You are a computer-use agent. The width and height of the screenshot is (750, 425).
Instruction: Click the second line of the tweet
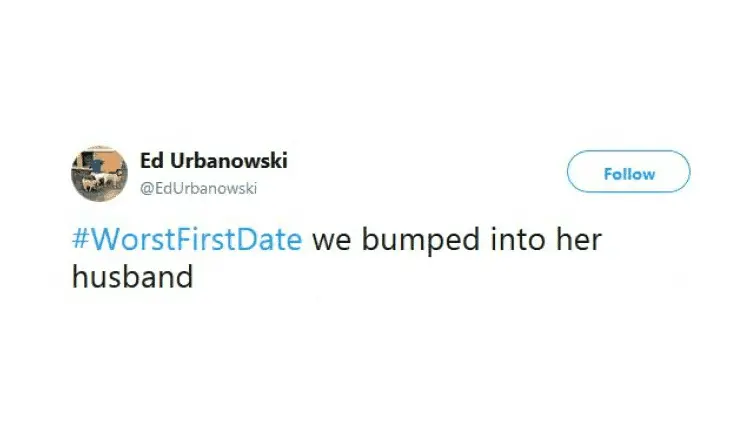pyautogui.click(x=132, y=276)
